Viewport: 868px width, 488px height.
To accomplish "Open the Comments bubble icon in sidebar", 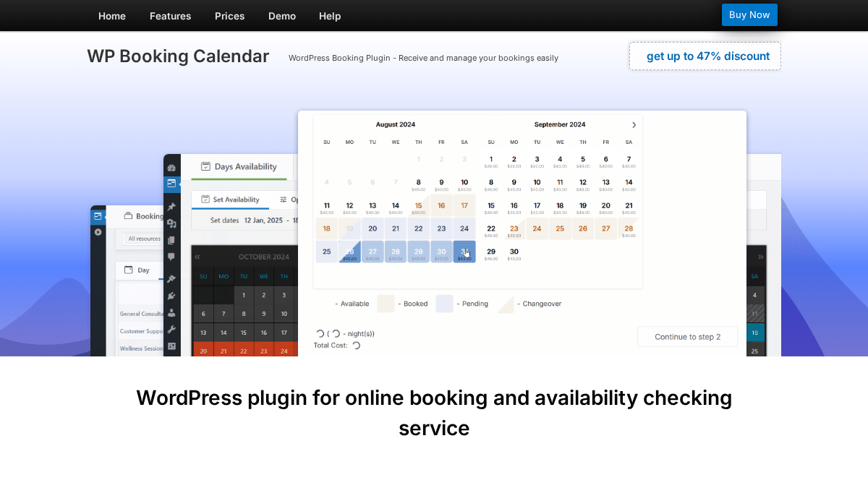I will 171,257.
